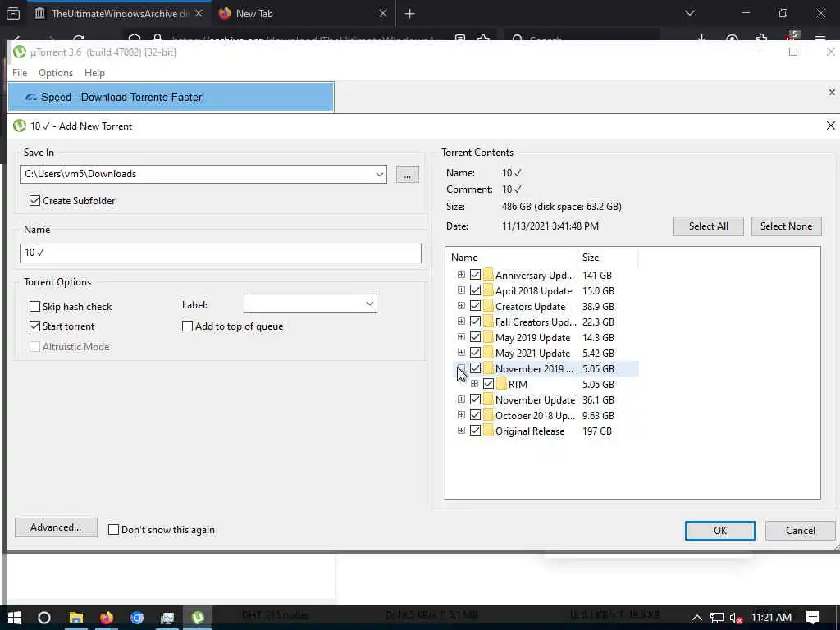
Task: Expand the Fall Creators Update folder
Action: click(x=461, y=322)
